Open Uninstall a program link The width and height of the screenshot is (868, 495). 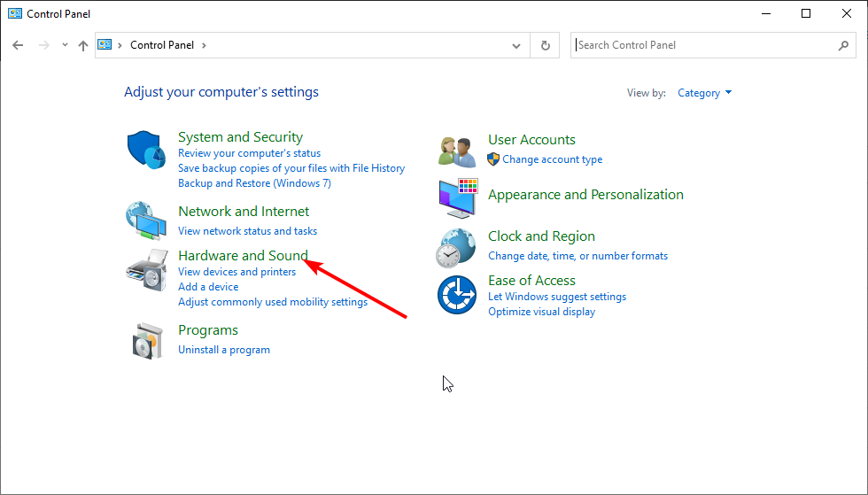pyautogui.click(x=224, y=350)
